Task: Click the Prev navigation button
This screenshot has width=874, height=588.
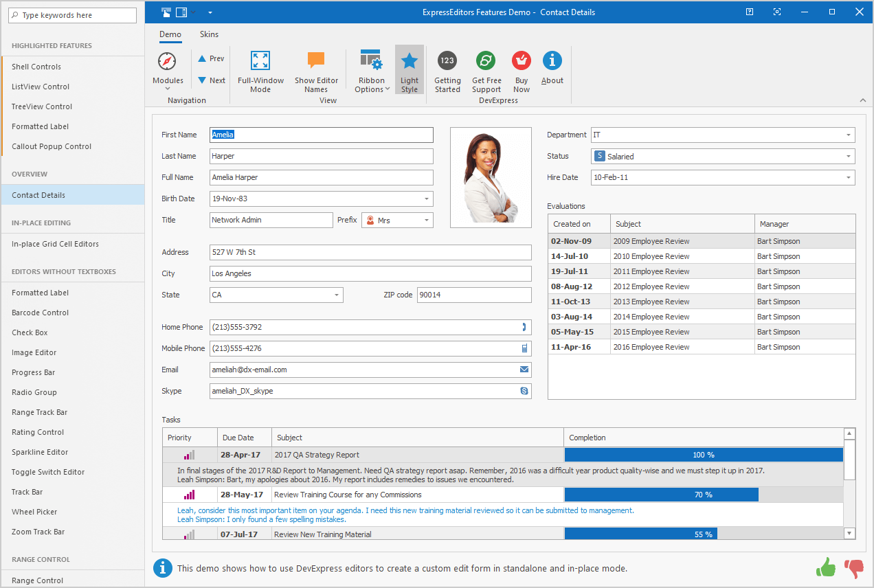Action: [x=211, y=58]
